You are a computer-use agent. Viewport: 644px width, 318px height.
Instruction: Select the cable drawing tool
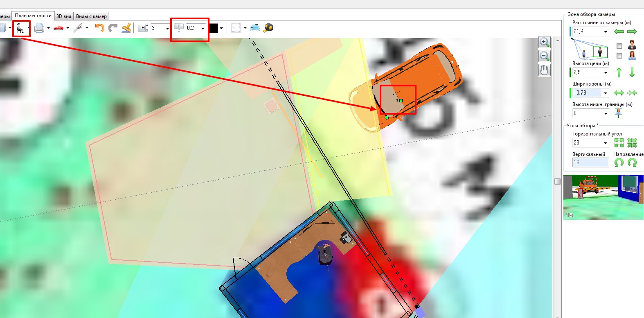77,28
